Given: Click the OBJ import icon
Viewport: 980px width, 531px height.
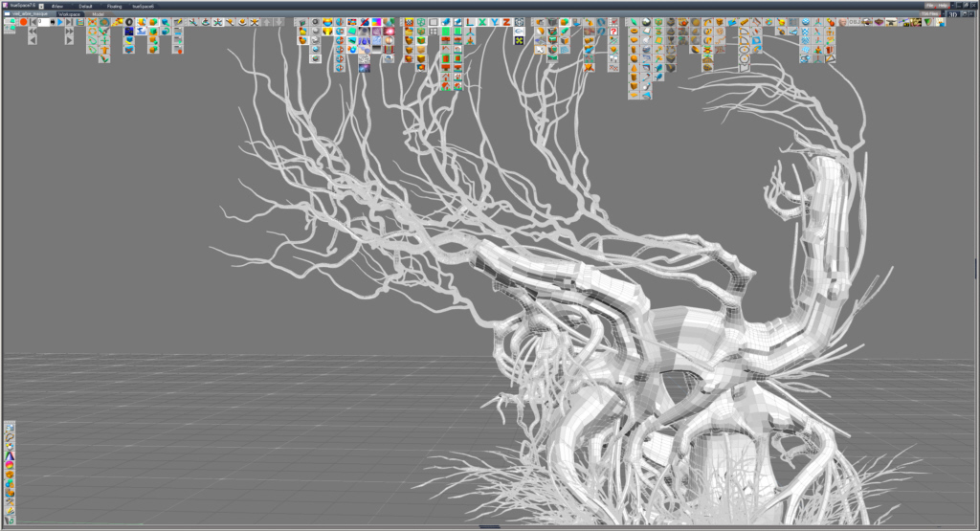Looking at the screenshot, I should pos(855,22).
